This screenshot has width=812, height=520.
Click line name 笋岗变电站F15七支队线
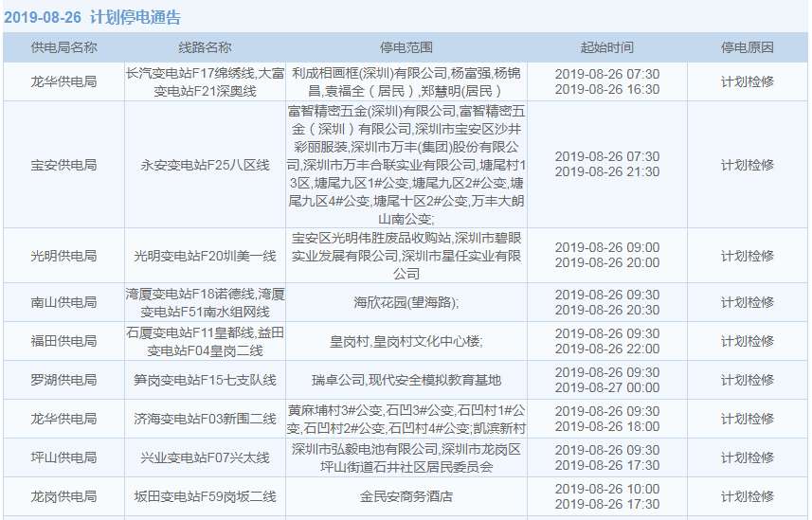click(x=205, y=380)
